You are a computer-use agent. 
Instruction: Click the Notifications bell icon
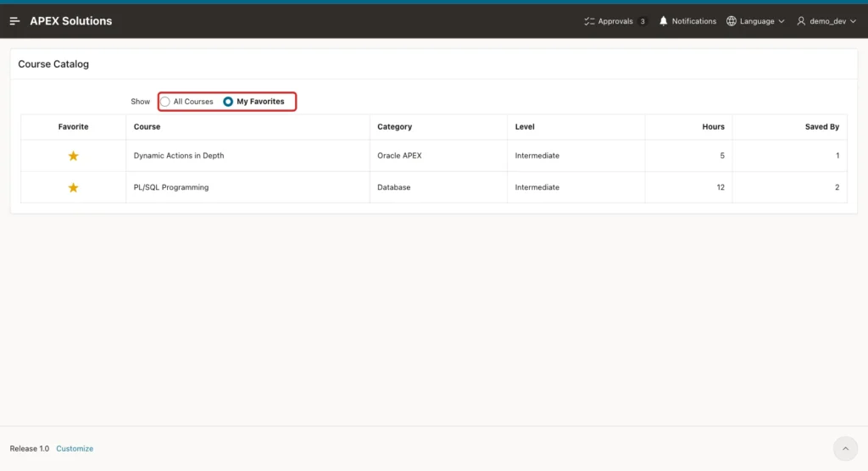(x=663, y=21)
